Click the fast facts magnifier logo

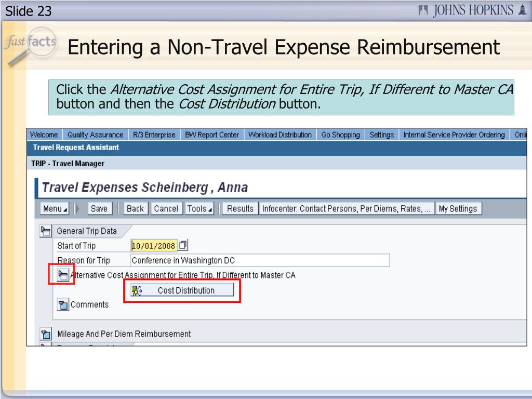tap(31, 46)
